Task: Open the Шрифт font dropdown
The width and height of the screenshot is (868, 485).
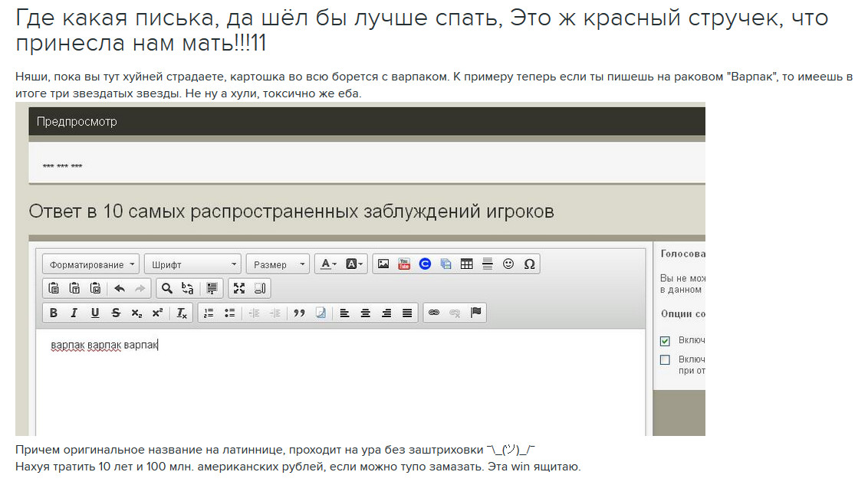Action: (192, 264)
